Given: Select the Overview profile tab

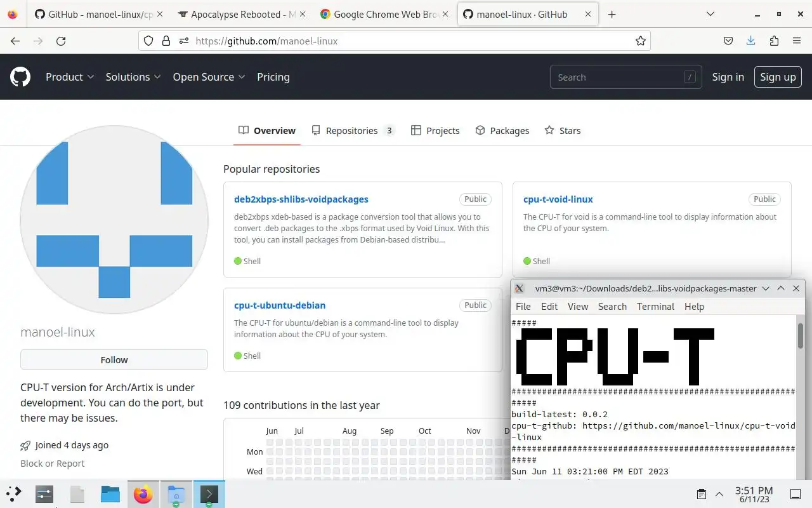Looking at the screenshot, I should tap(267, 130).
